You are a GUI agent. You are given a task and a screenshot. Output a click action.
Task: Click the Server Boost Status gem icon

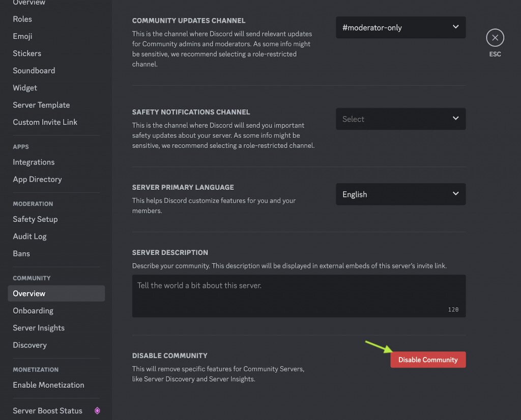97,410
